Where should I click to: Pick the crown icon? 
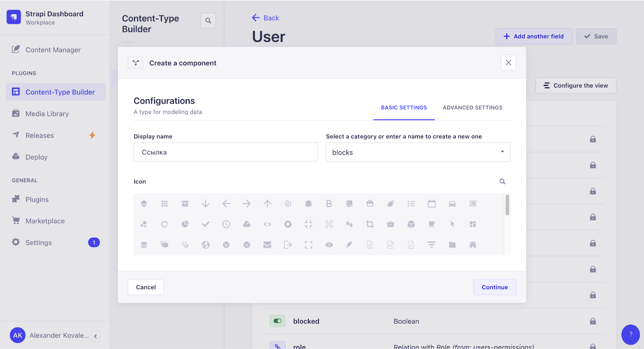coord(390,224)
